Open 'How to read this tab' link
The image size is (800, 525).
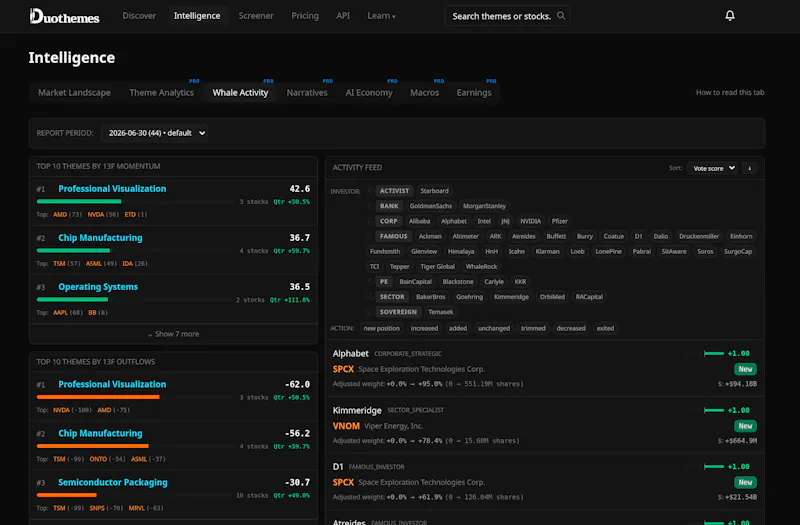tap(730, 93)
